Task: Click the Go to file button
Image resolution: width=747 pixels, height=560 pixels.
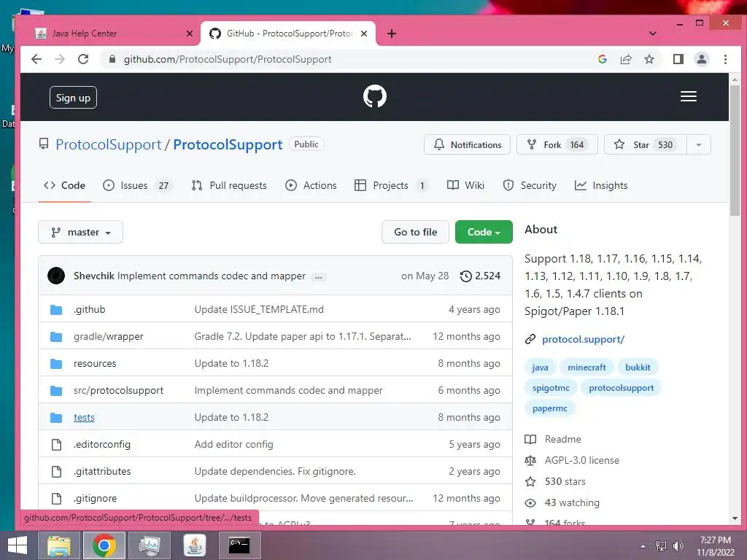Action: coord(415,232)
